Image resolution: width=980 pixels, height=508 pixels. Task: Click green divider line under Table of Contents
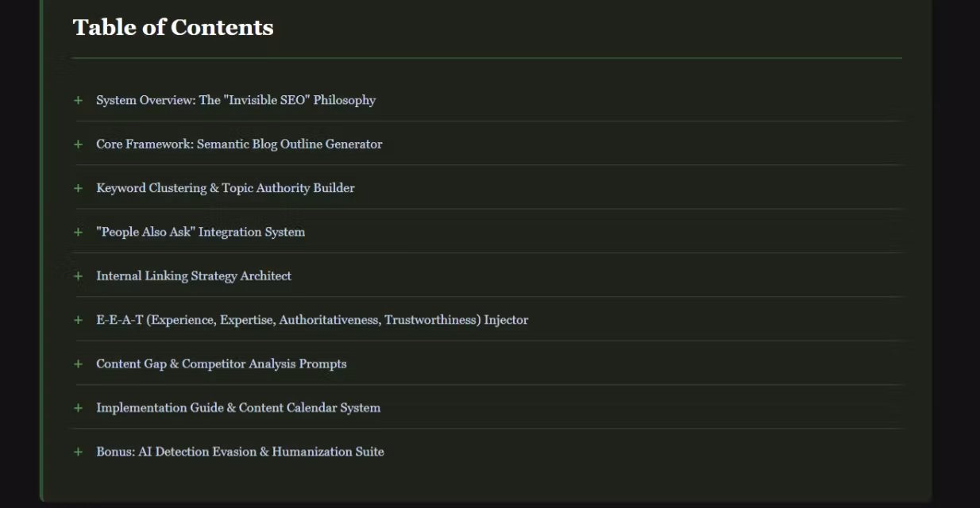[x=487, y=58]
